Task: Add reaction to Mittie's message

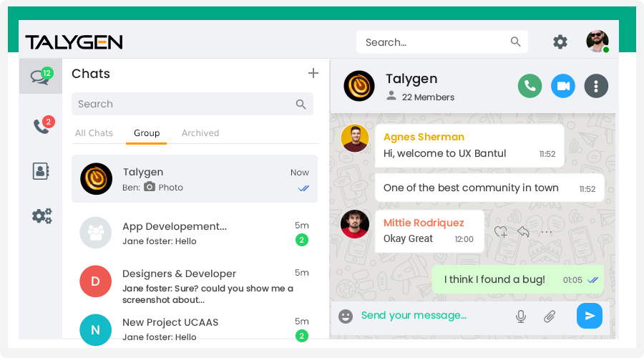Action: tap(501, 232)
